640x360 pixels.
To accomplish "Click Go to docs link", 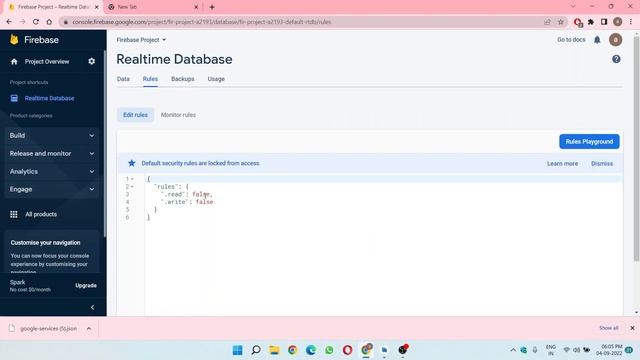I will [x=571, y=40].
